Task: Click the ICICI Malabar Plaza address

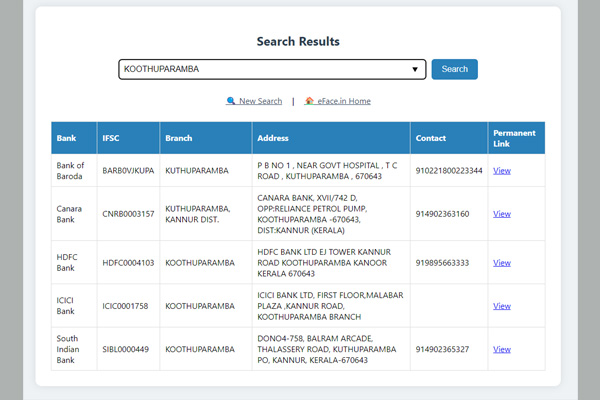Action: point(330,306)
